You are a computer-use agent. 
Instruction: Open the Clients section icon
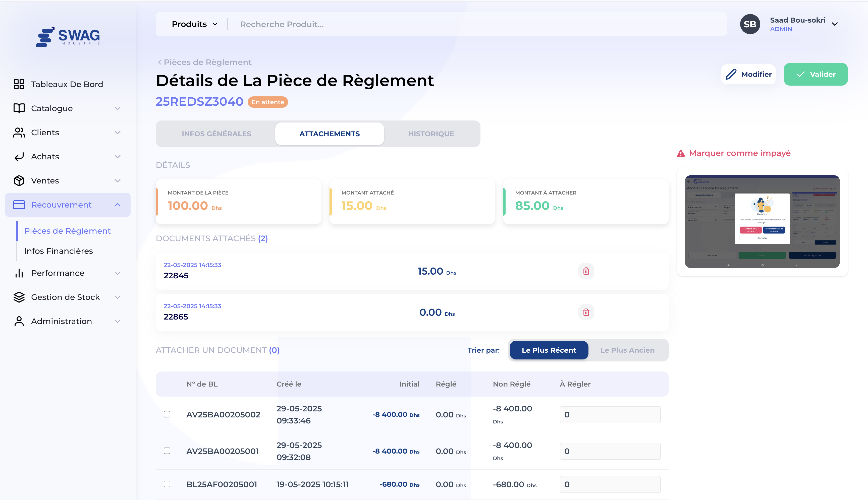(19, 132)
